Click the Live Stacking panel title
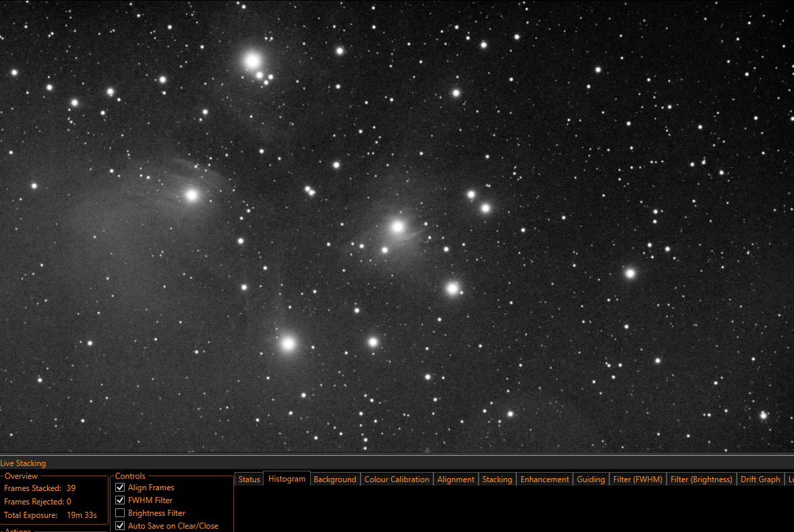Screen dimensions: 794x532 tap(23, 463)
